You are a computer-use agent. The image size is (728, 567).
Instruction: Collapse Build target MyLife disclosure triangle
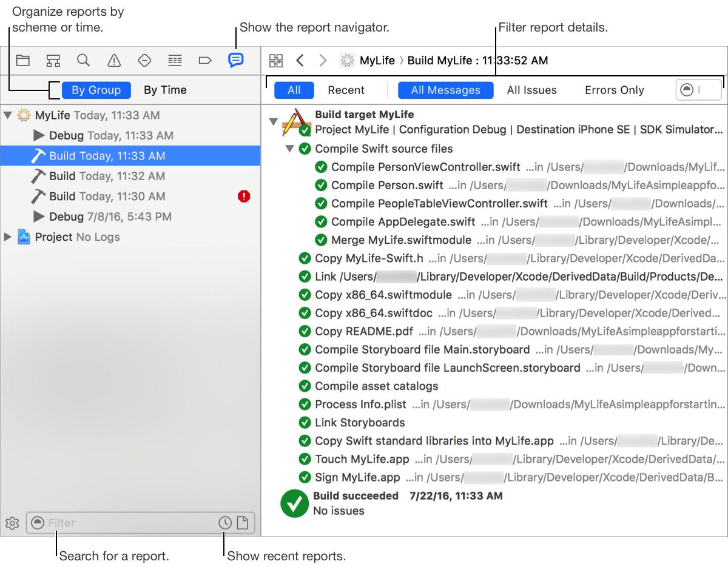click(x=274, y=122)
